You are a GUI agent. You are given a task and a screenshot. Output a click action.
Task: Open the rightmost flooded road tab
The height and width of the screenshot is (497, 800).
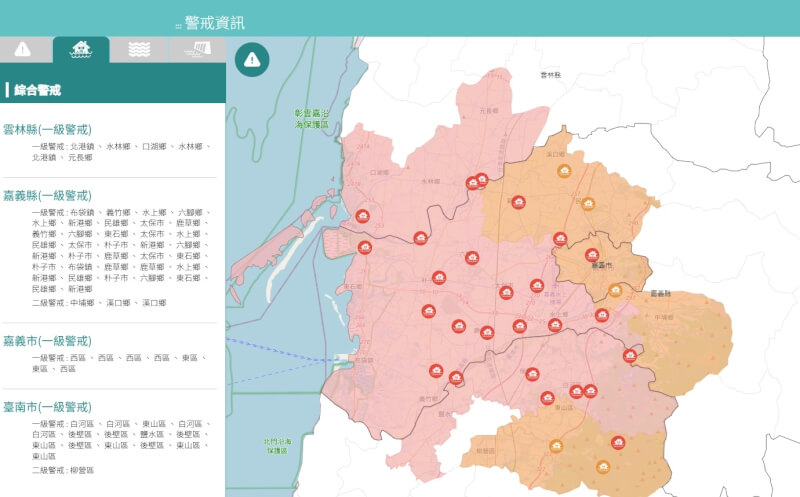point(197,49)
